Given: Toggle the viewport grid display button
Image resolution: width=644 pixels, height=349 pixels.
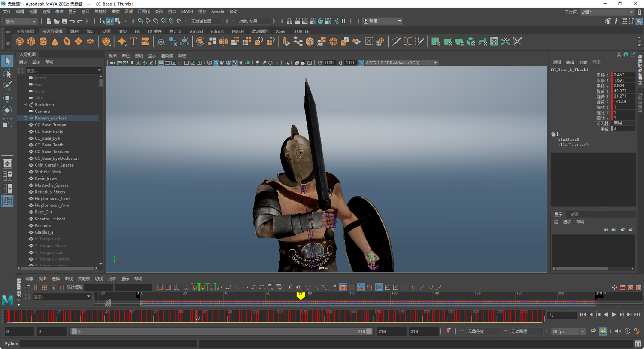Looking at the screenshot, I should coord(161,63).
